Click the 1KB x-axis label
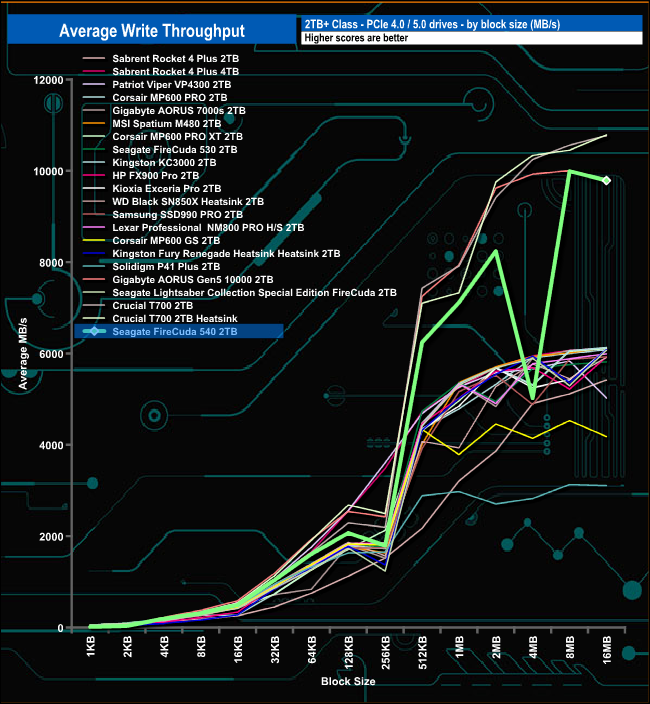The height and width of the screenshot is (704, 650). [91, 647]
